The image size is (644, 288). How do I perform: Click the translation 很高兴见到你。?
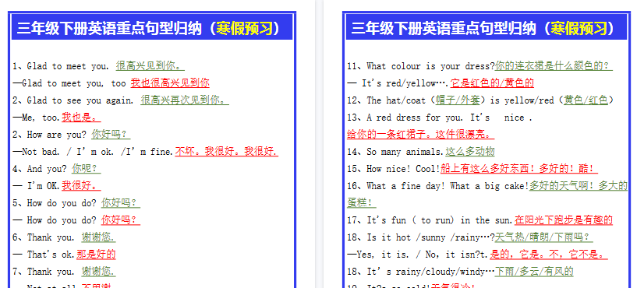[150, 65]
